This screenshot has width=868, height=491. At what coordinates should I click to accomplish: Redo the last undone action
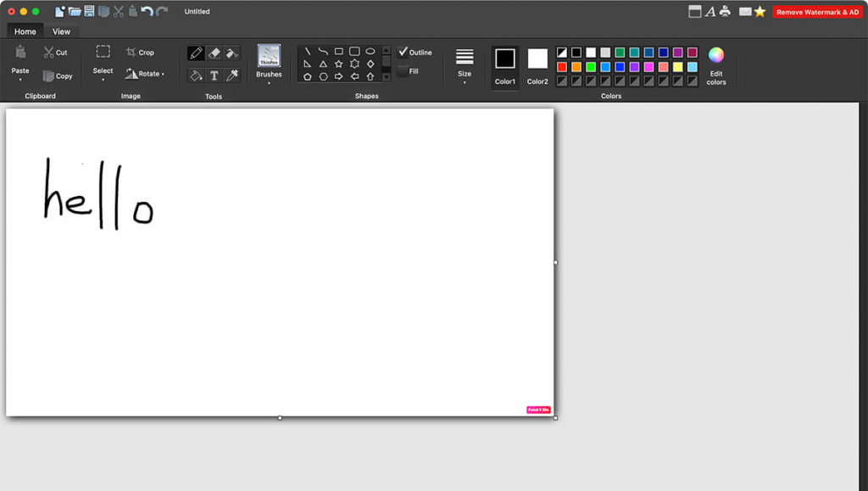point(162,11)
